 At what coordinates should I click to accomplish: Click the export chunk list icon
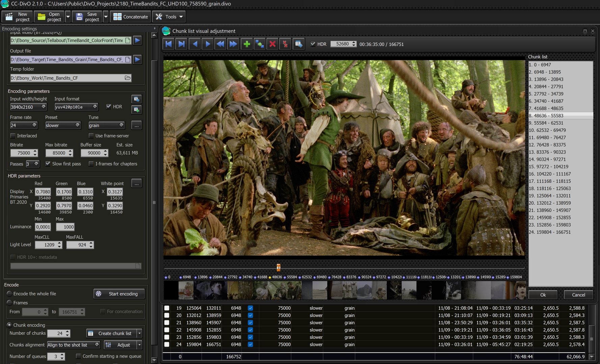[299, 44]
